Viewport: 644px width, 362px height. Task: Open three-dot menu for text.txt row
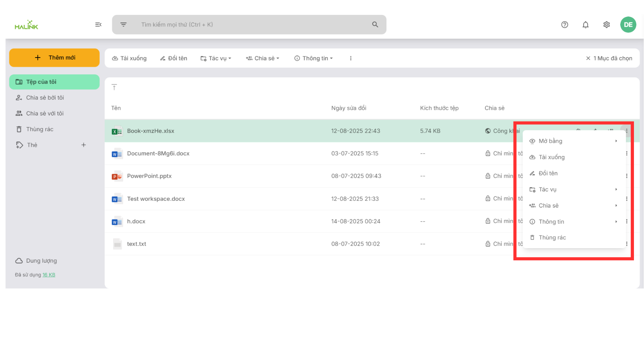coord(627,244)
